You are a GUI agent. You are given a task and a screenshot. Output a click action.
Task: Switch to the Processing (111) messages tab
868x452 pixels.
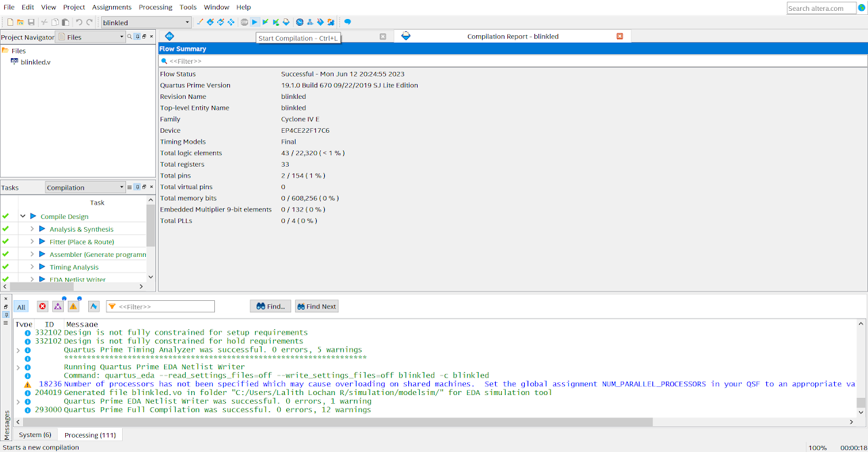point(90,434)
